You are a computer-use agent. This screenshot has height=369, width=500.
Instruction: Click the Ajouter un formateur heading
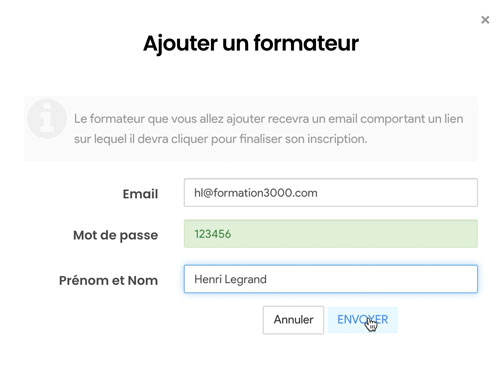tap(251, 43)
